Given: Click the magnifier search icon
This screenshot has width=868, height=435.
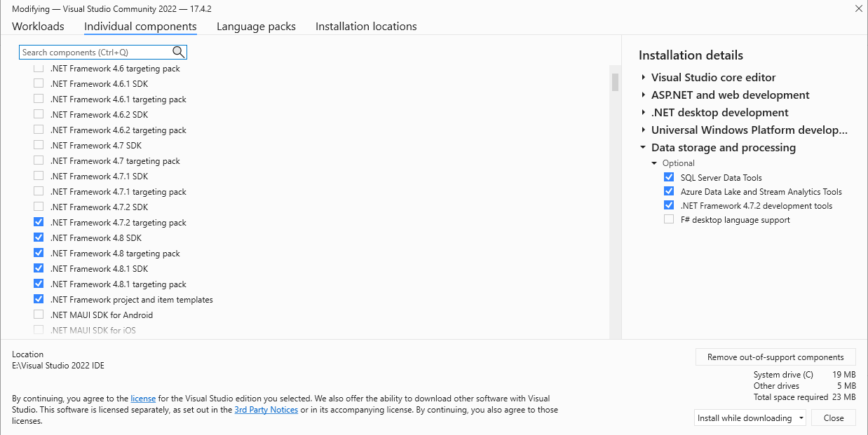Looking at the screenshot, I should coord(178,52).
